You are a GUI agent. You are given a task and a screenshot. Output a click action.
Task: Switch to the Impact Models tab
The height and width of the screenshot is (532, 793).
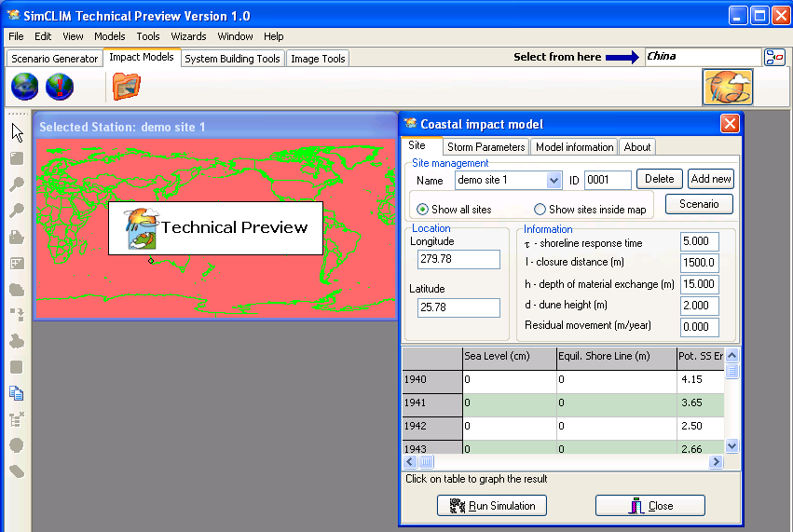click(x=142, y=57)
